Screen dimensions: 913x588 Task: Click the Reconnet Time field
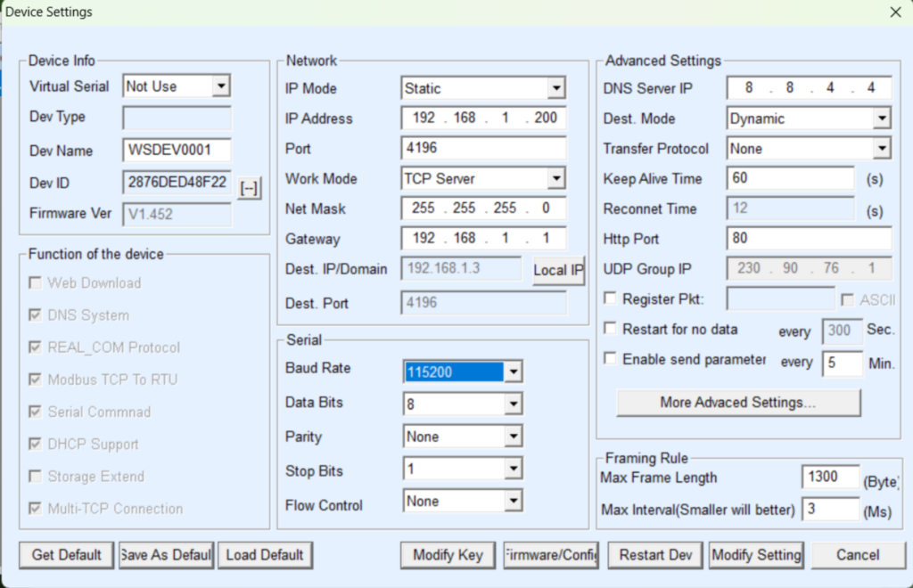[x=791, y=208]
